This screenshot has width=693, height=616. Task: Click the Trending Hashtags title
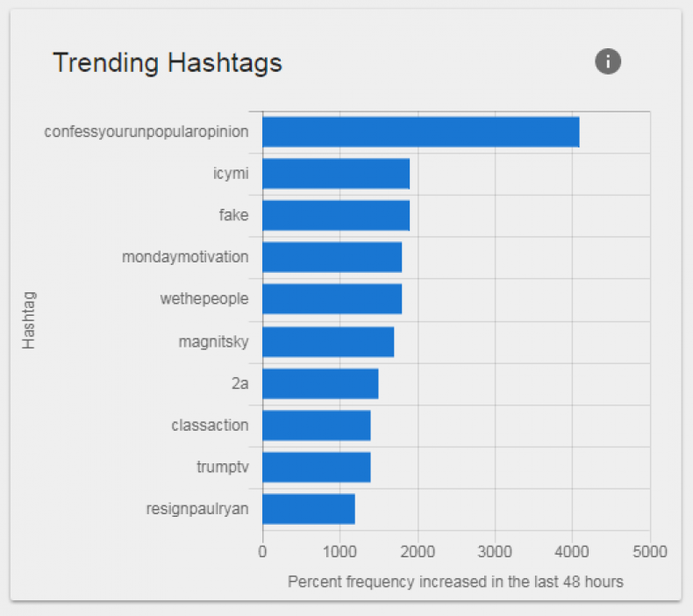coord(168,62)
